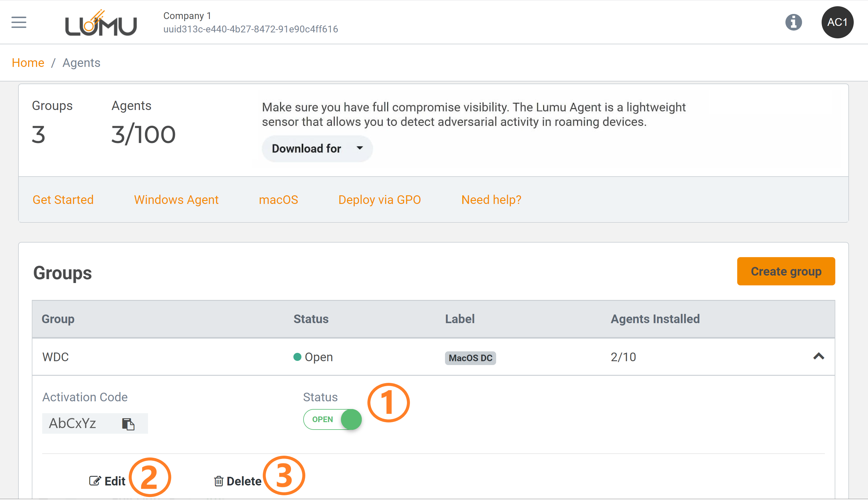The height and width of the screenshot is (500, 868).
Task: Select the Deploy via GPO tab
Action: click(379, 200)
